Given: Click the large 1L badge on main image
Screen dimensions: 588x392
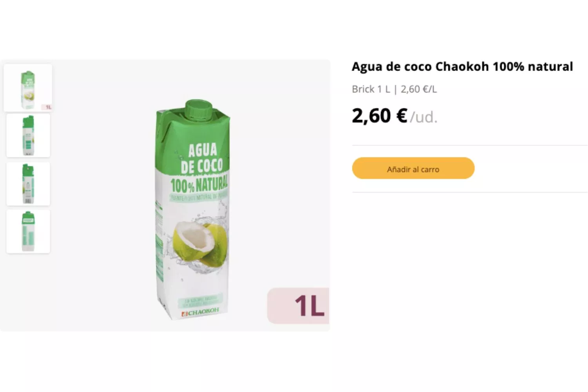Looking at the screenshot, I should [298, 306].
